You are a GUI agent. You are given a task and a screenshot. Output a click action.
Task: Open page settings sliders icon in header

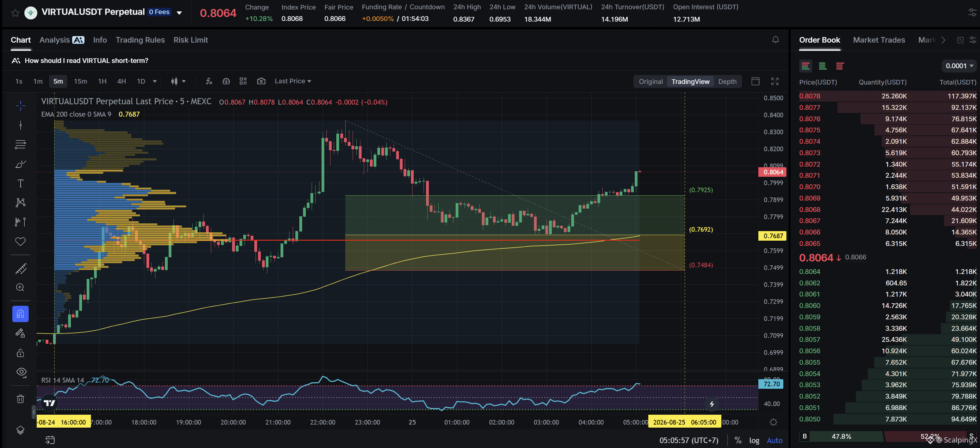pyautogui.click(x=972, y=13)
